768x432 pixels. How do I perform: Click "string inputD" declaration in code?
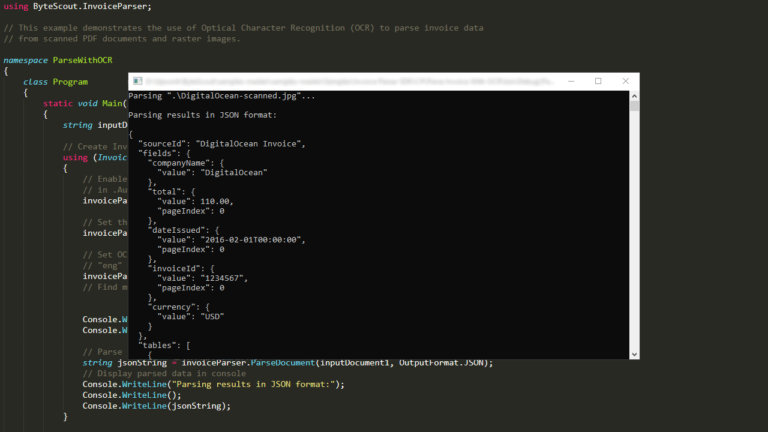pos(95,125)
